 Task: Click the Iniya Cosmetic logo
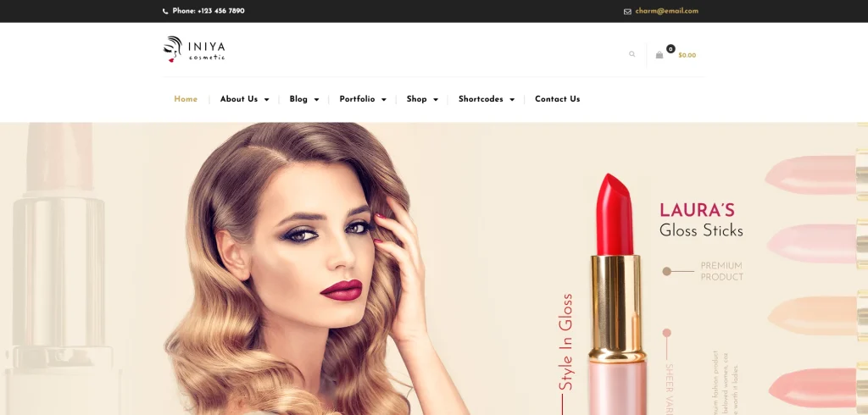point(194,49)
